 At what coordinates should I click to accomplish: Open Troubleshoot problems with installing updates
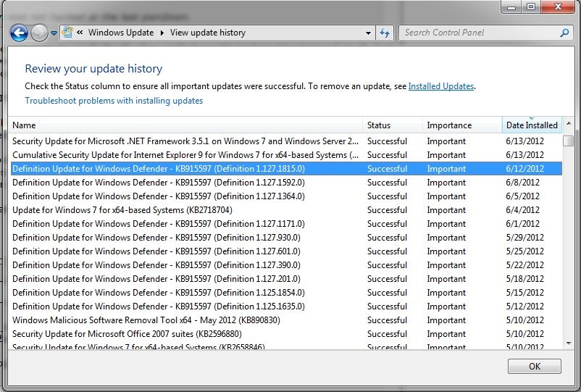[114, 101]
